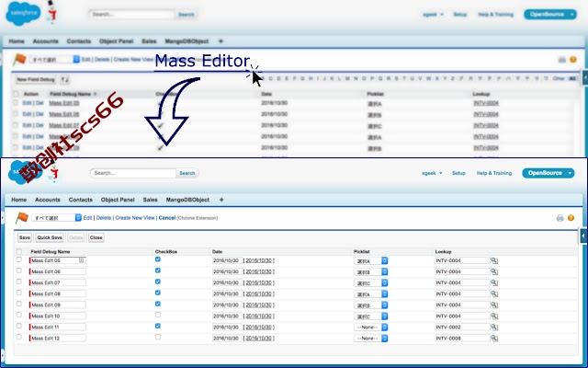Image resolution: width=588 pixels, height=368 pixels.
Task: Switch to Home tab in lower page
Action: click(18, 200)
